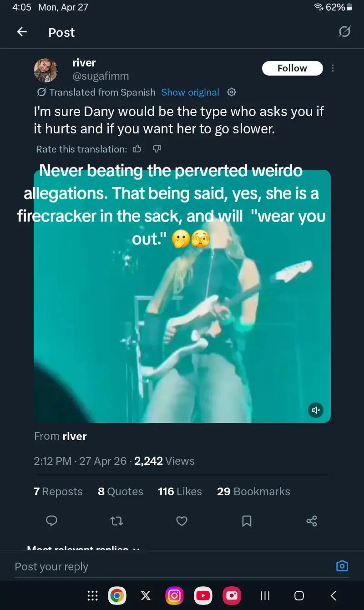Screen dimensions: 364x610
Task: Repost using the retweet icon
Action: coord(117,521)
